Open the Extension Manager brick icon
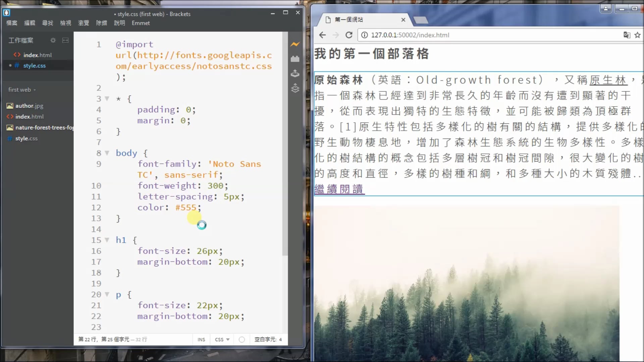The height and width of the screenshot is (362, 644). click(x=295, y=59)
